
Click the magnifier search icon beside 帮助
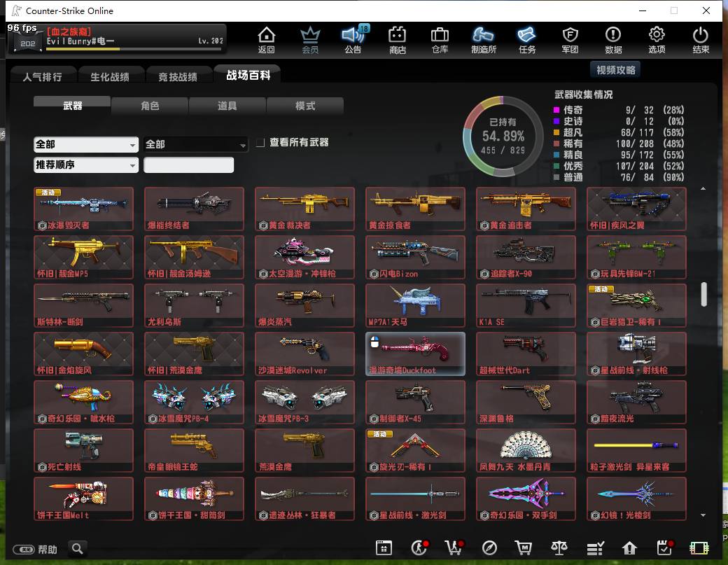(x=78, y=549)
